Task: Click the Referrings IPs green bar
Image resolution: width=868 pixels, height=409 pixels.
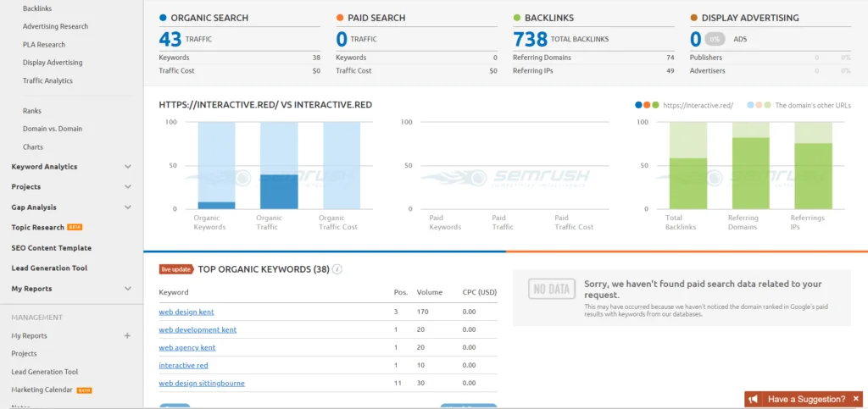Action: click(813, 176)
